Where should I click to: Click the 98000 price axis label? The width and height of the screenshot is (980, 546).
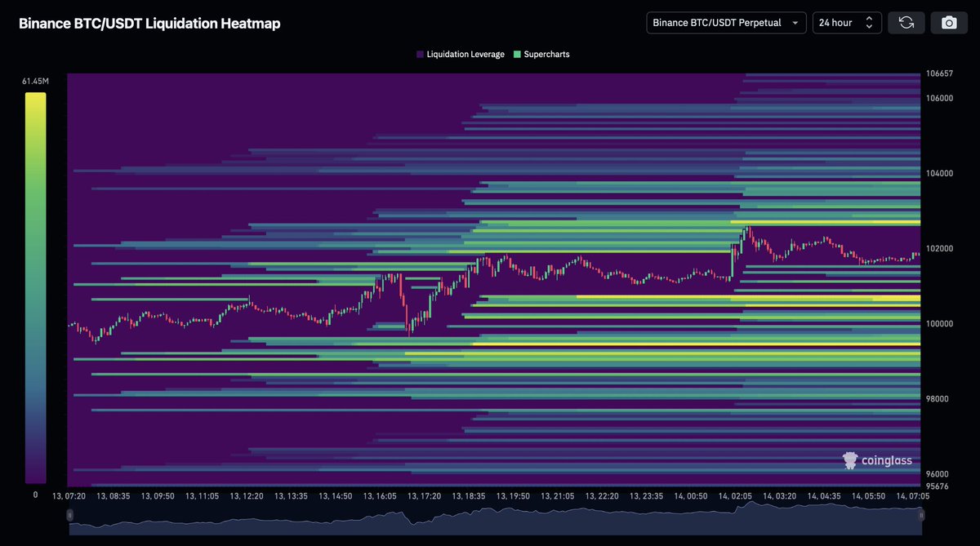[x=938, y=398]
